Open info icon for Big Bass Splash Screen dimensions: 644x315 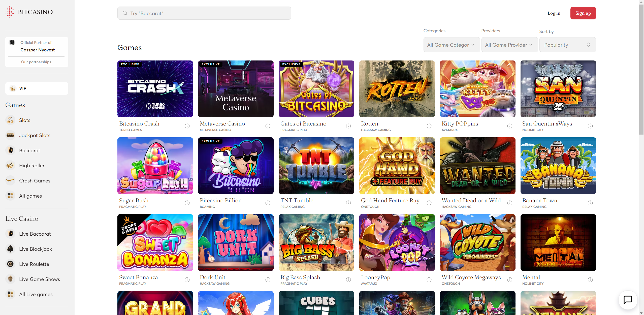tap(348, 280)
